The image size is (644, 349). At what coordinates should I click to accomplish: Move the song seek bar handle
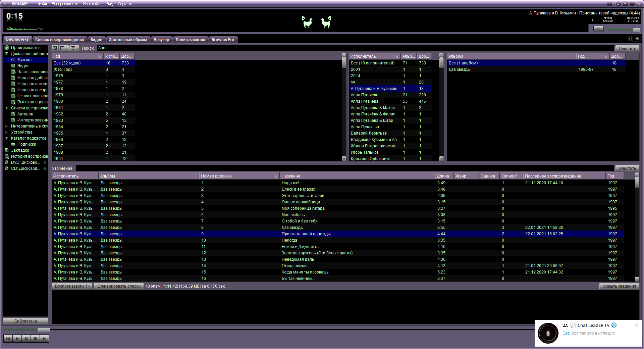click(44, 330)
